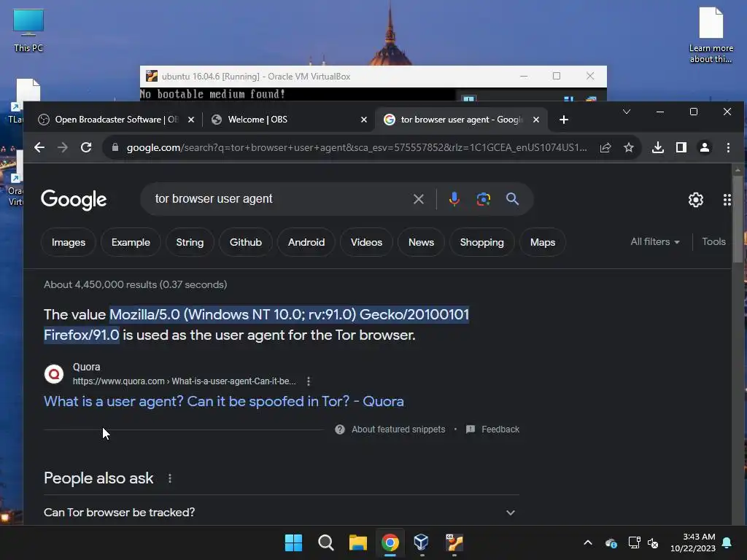Select the Learn more about this desktop file

[711, 35]
